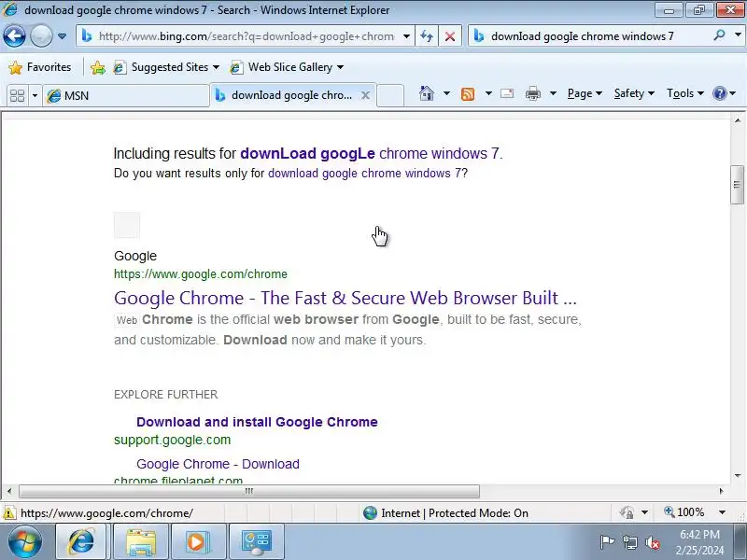Open the Favorites star button
The width and height of the screenshot is (747, 560).
coord(39,67)
